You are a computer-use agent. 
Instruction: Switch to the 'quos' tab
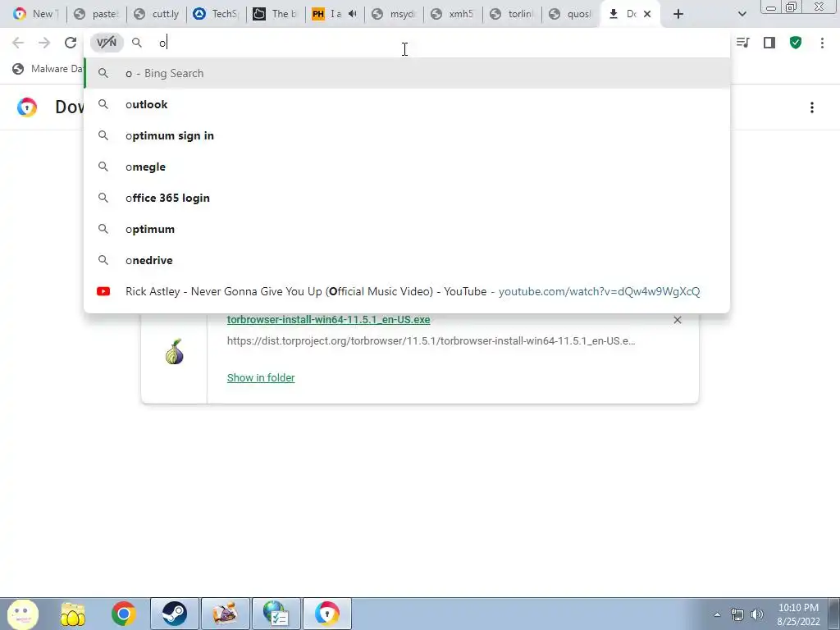(x=572, y=14)
